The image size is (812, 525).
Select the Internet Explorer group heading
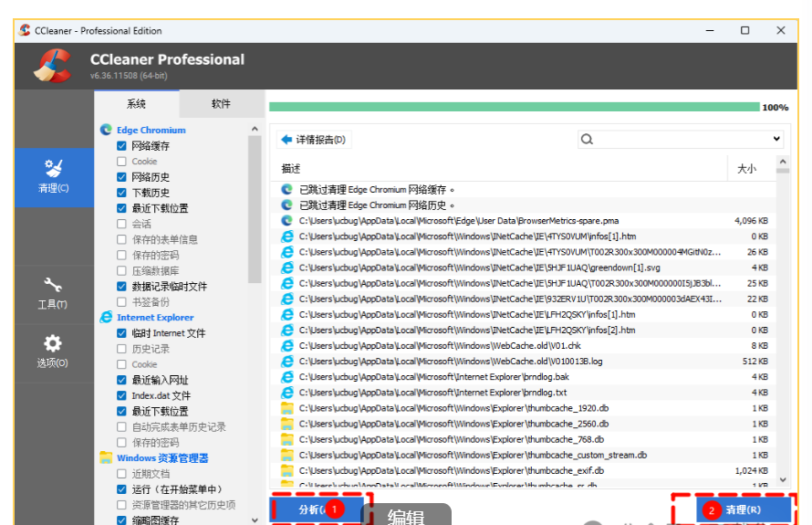tap(155, 317)
